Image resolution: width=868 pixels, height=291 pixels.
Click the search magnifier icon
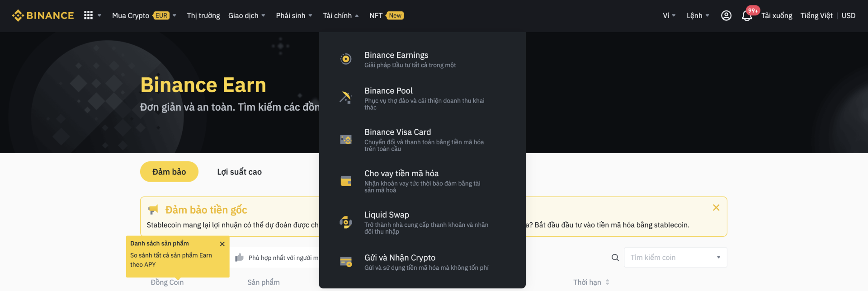[x=615, y=258]
